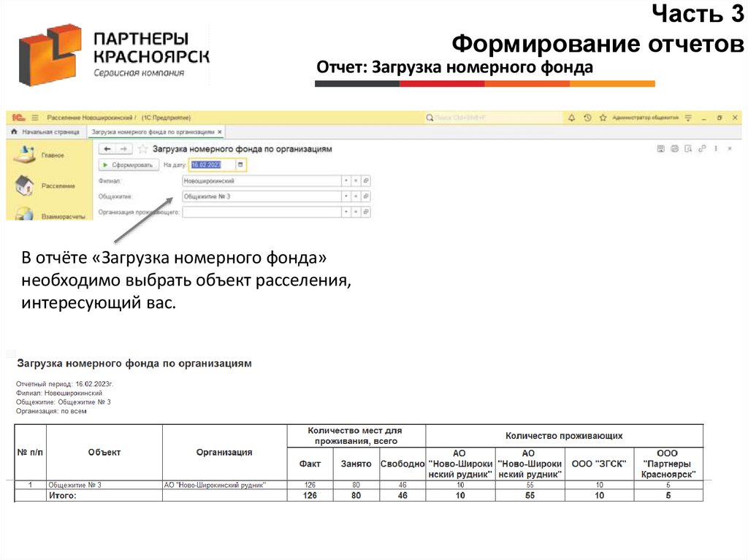
Task: Add report to favorites with star
Action: point(142,149)
